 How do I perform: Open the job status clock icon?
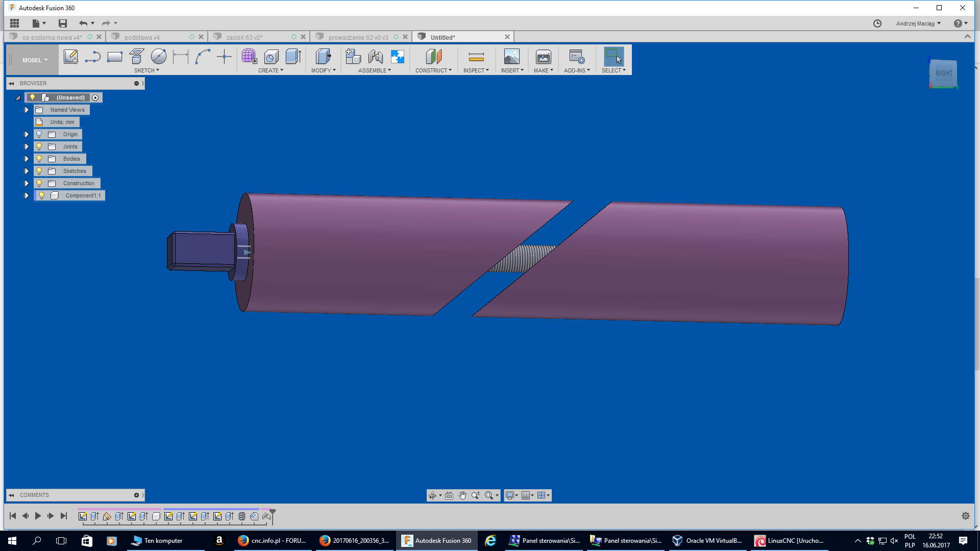click(877, 23)
